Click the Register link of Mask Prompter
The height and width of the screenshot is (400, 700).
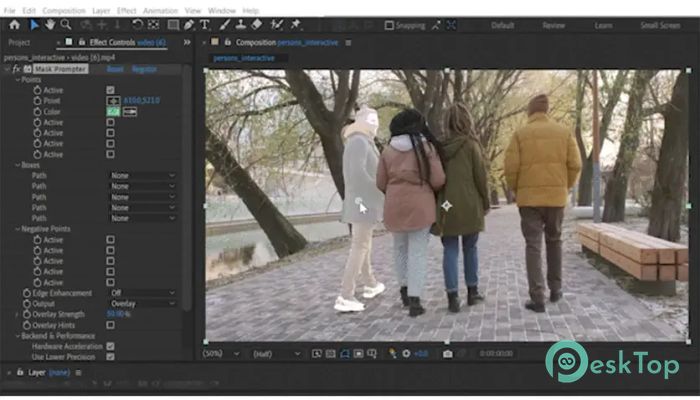coord(144,69)
